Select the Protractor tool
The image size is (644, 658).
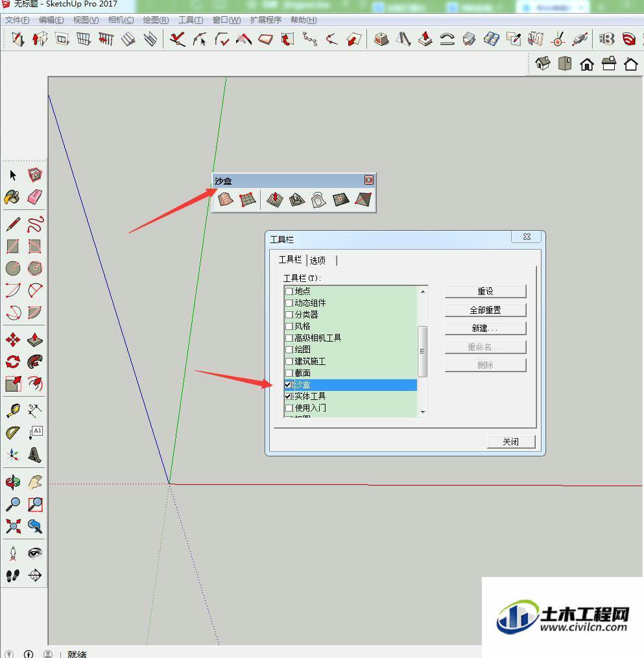point(13,432)
